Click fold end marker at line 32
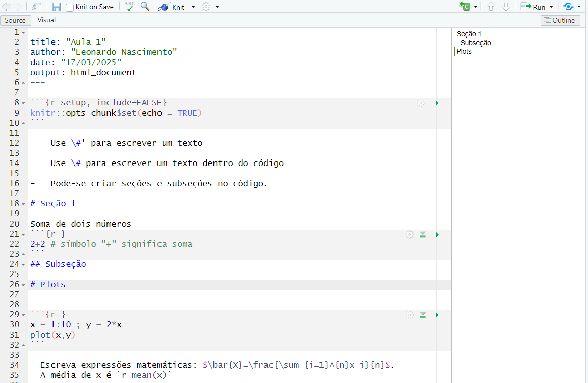 coord(23,345)
